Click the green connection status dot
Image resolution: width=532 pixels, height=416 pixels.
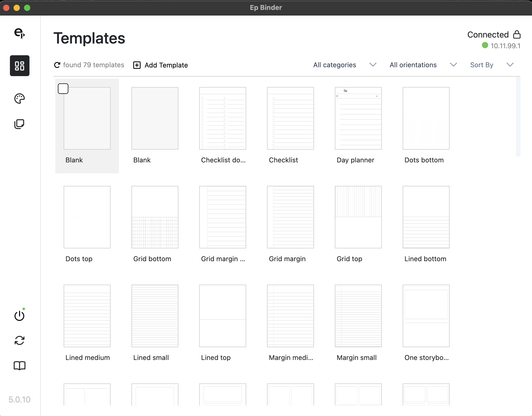pos(485,46)
